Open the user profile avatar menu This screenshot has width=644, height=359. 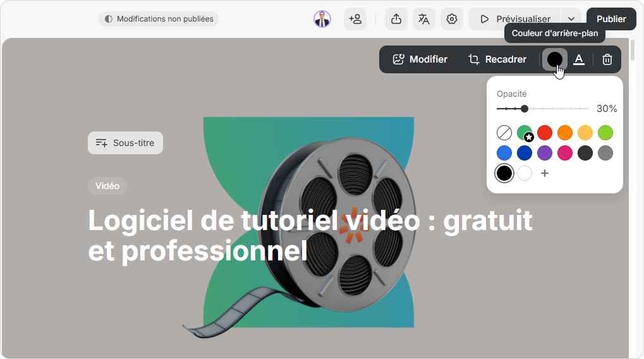pyautogui.click(x=322, y=19)
